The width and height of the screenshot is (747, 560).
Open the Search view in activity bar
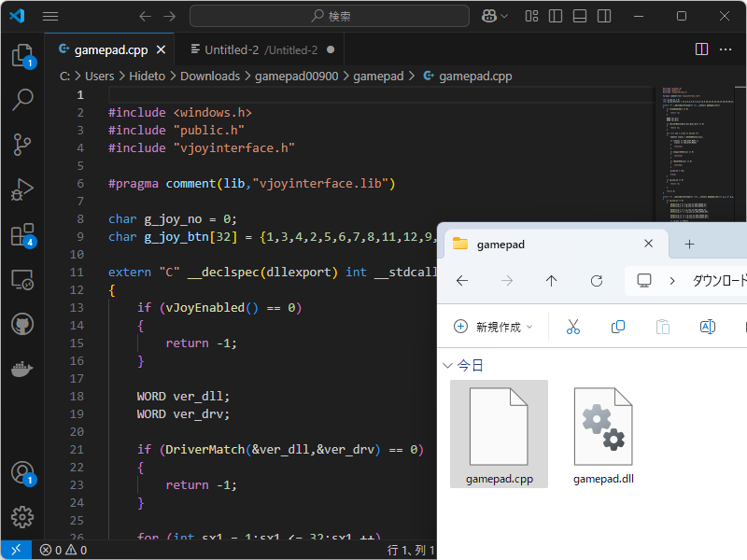click(22, 100)
